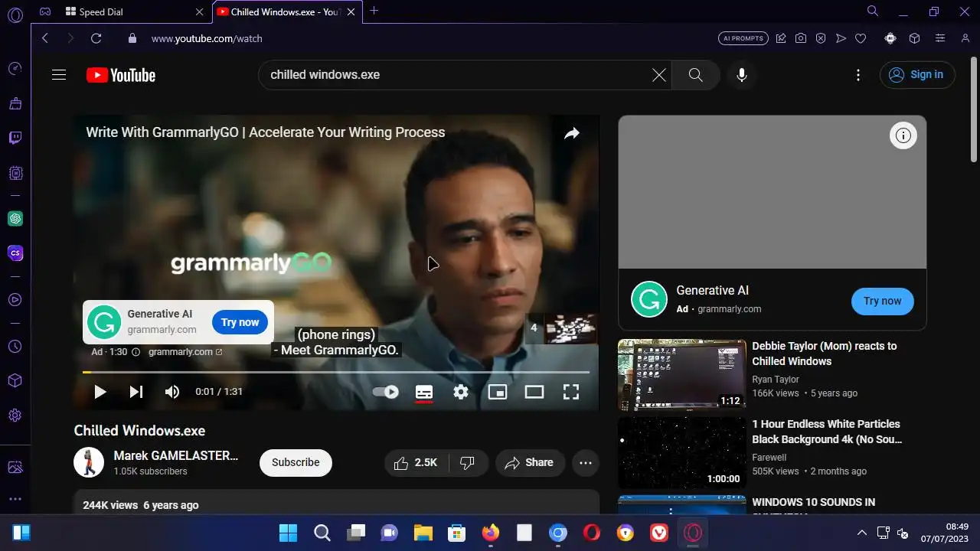Reload the current page
The height and width of the screenshot is (551, 980).
96,38
